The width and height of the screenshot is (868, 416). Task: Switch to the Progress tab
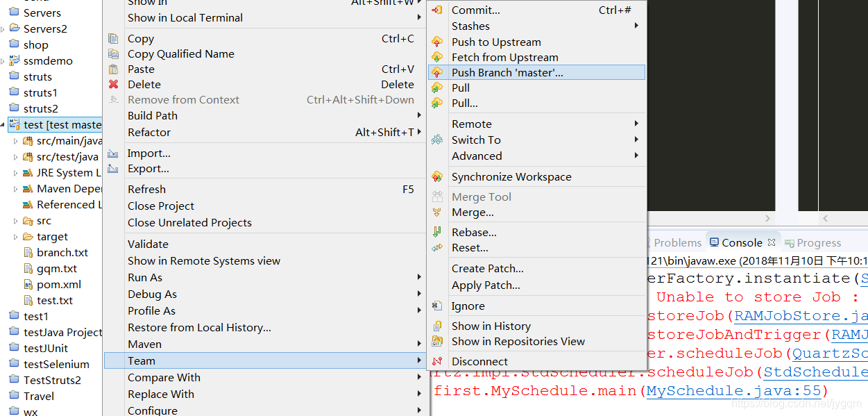point(812,242)
